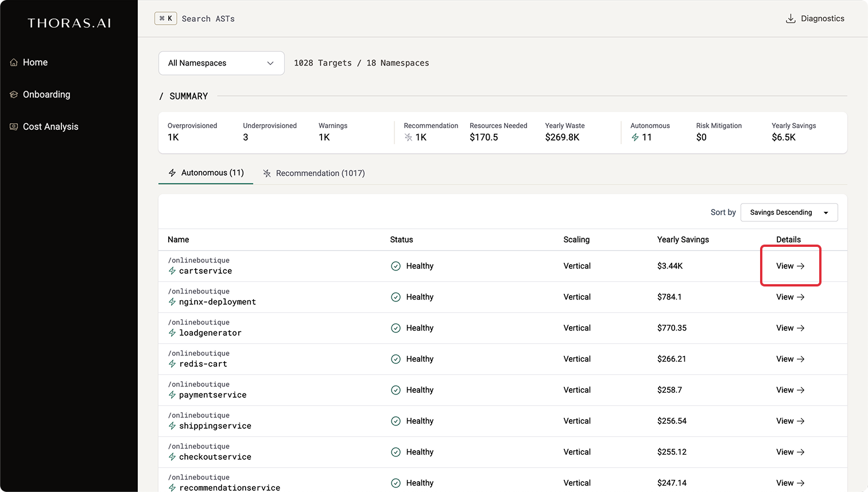Switch to the Recommendation (1017) tab
This screenshot has width=868, height=492.
[314, 173]
